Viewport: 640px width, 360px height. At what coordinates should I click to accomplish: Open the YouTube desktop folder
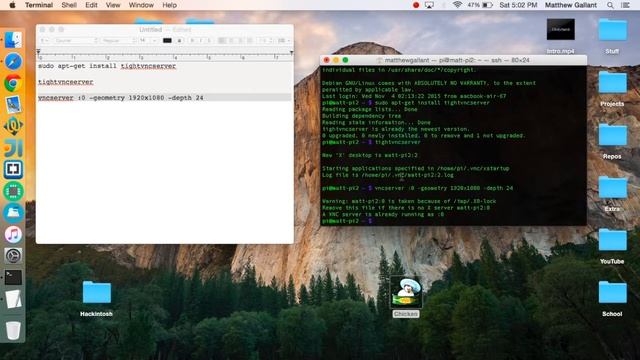[612, 240]
